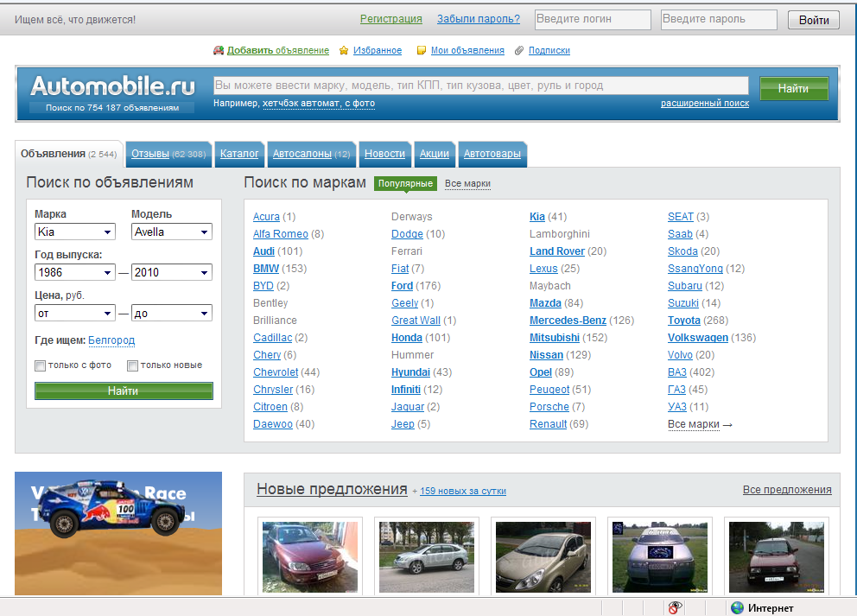Open the Все предложения link
The height and width of the screenshot is (616, 857).
pos(787,490)
